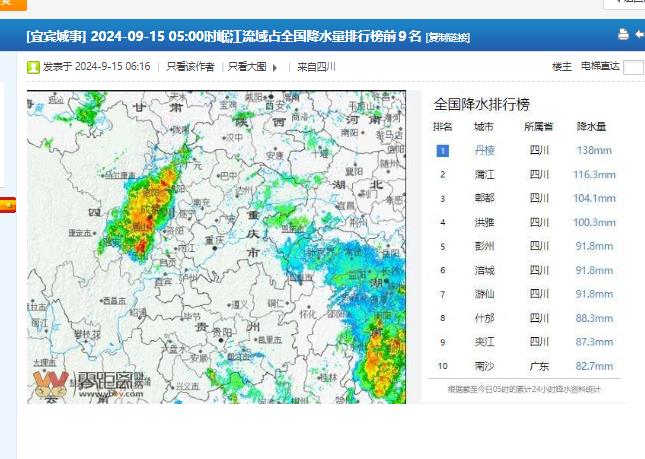This screenshot has width=645, height=459.
Task: Click the partially visible button at the top-right corner
Action: click(625, 4)
